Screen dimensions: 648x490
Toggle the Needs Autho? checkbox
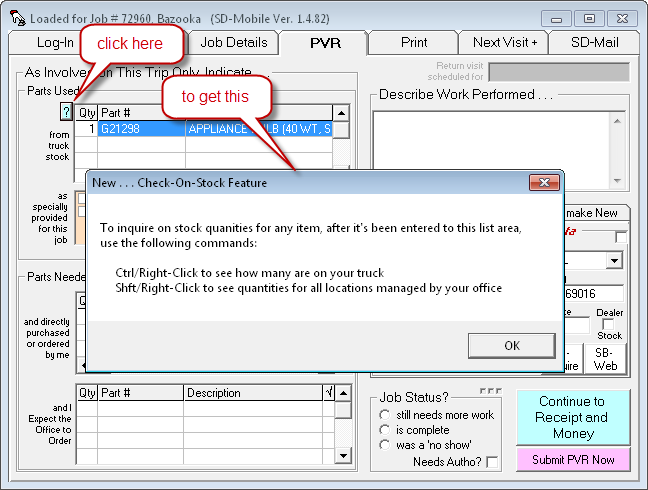coord(492,462)
